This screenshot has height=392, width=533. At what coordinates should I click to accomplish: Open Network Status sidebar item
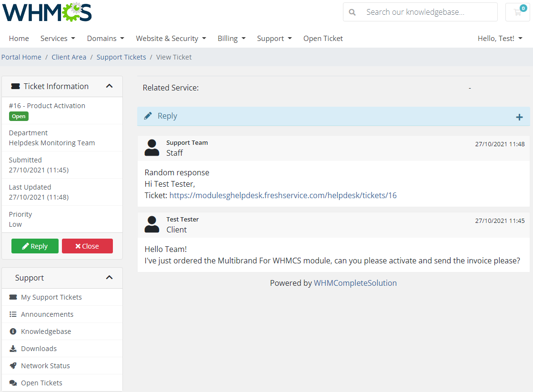click(62, 365)
